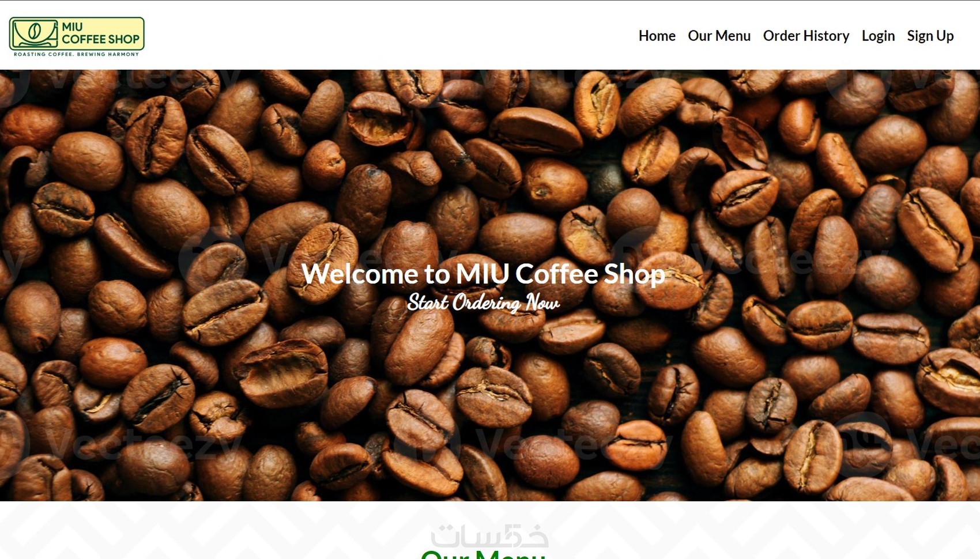The height and width of the screenshot is (559, 980).
Task: Click the Roasting Coffee Brewing Harmony tagline
Action: [x=76, y=54]
